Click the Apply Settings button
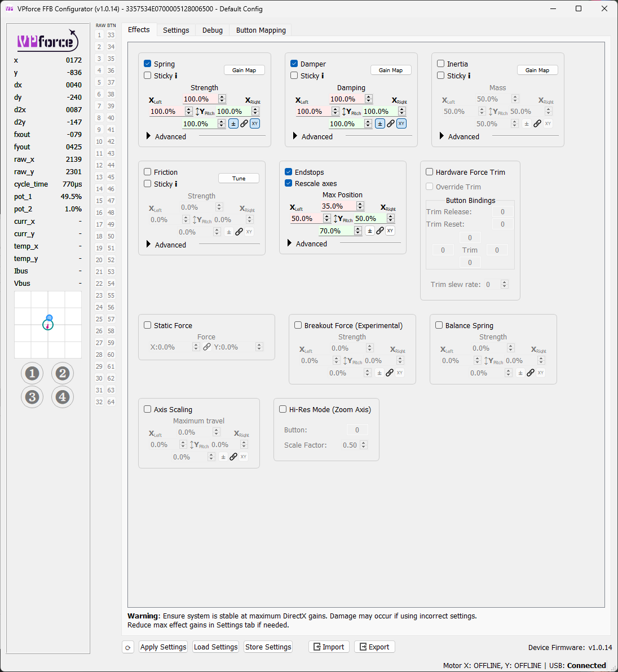Viewport: 618px width, 672px height. [x=164, y=647]
